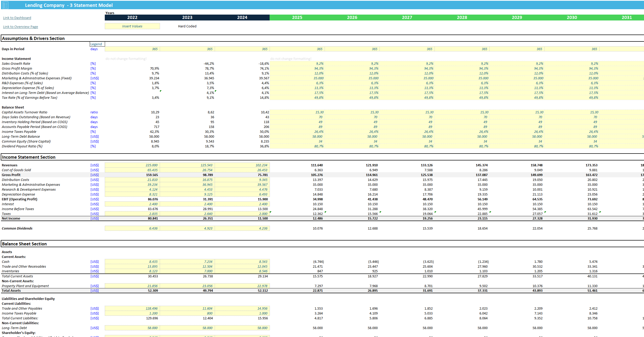Click the green marker on Interest on Long-Term Debt cell

pyautogui.click(x=215, y=91)
